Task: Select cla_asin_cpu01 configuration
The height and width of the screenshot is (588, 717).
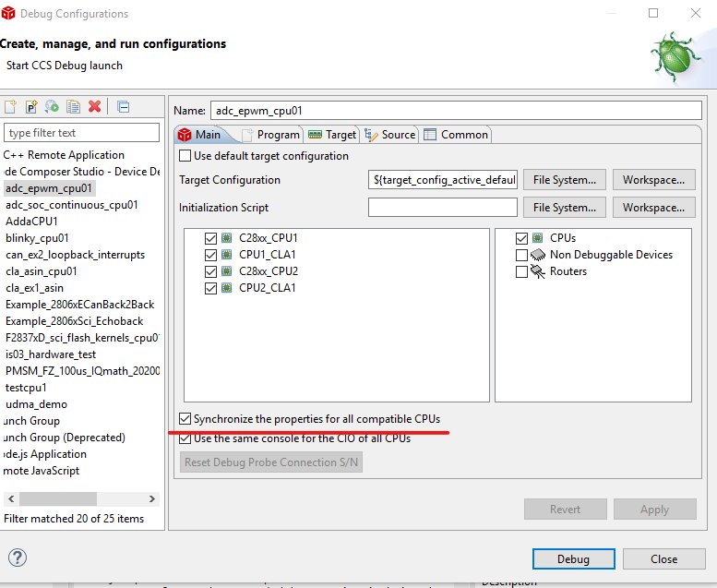Action: tap(42, 271)
